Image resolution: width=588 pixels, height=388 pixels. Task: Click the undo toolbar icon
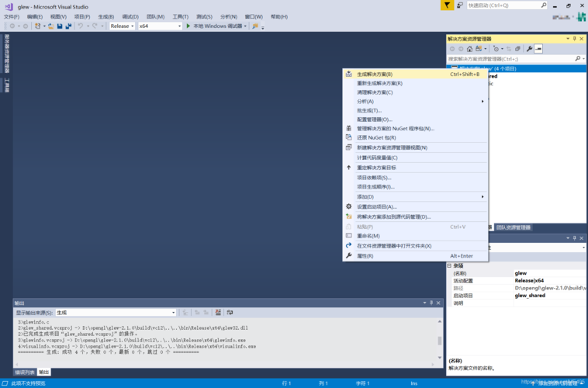click(x=80, y=26)
